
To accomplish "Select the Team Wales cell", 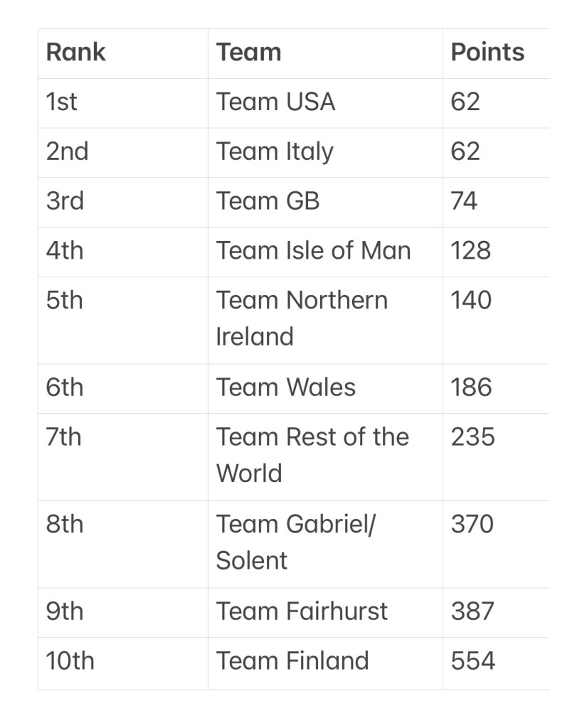I will pyautogui.click(x=285, y=388).
